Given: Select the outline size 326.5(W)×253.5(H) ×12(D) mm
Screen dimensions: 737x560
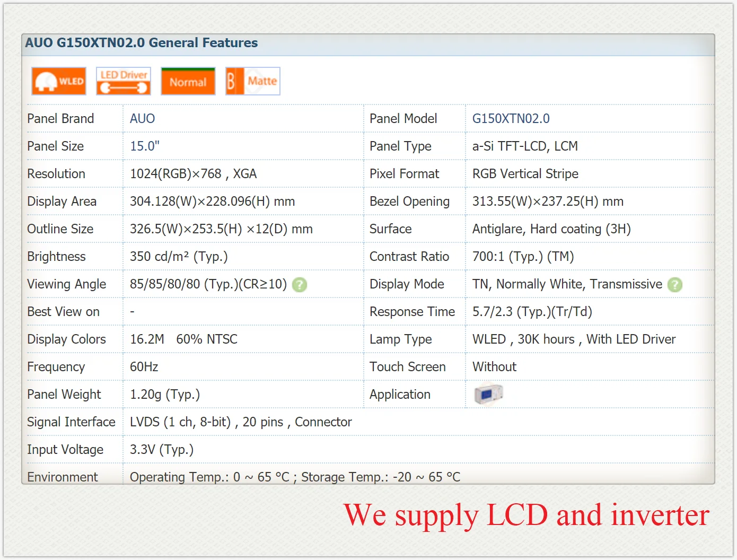Looking at the screenshot, I should (222, 229).
